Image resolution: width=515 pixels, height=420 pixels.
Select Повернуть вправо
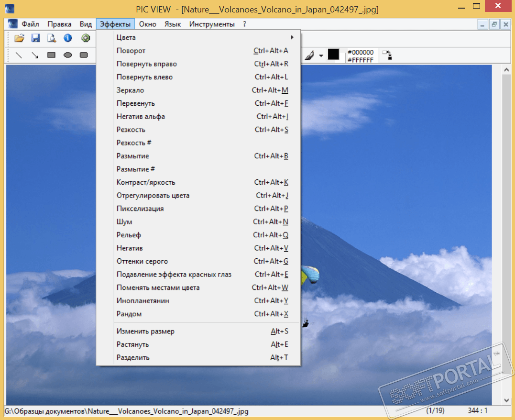[198, 64]
